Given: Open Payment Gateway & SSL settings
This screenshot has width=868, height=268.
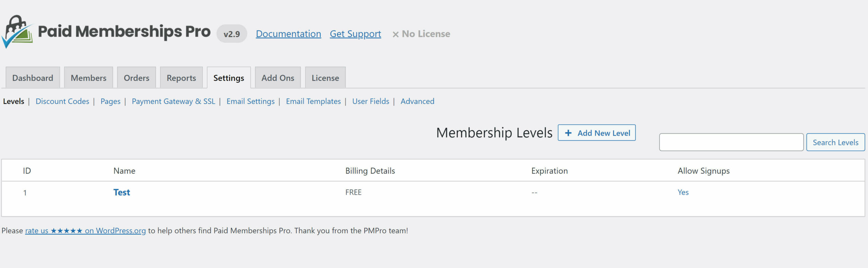Looking at the screenshot, I should (174, 101).
